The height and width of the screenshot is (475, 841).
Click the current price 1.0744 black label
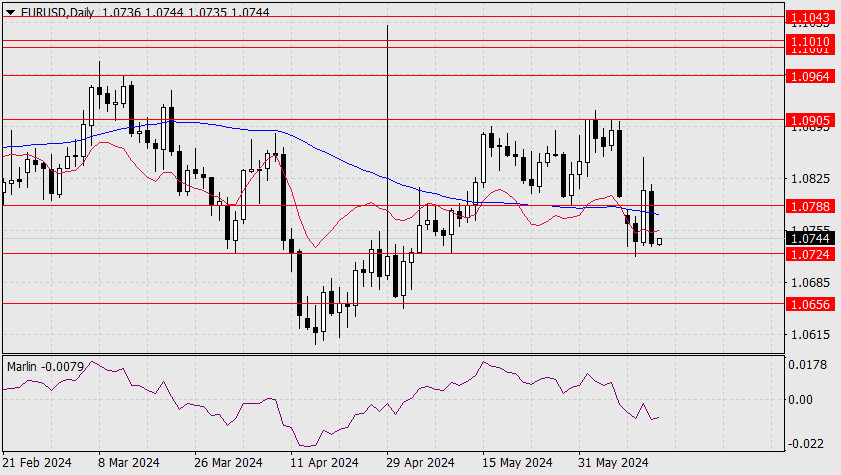click(x=810, y=238)
